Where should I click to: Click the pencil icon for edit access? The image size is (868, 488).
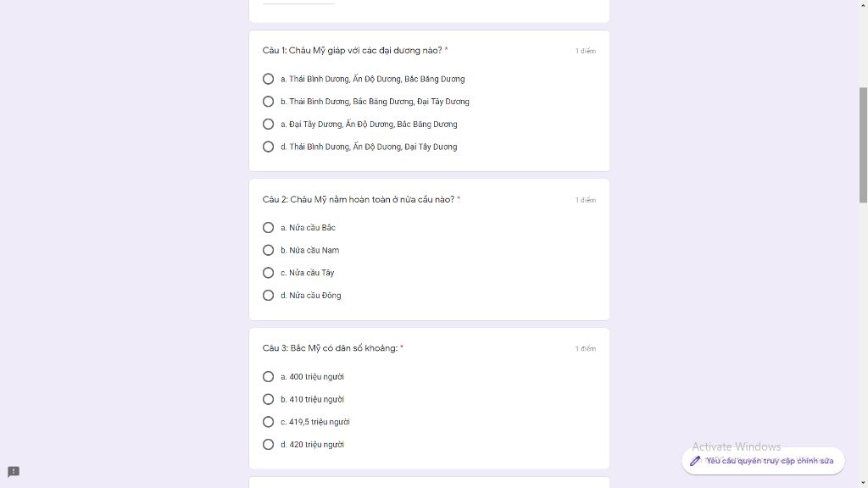point(695,461)
